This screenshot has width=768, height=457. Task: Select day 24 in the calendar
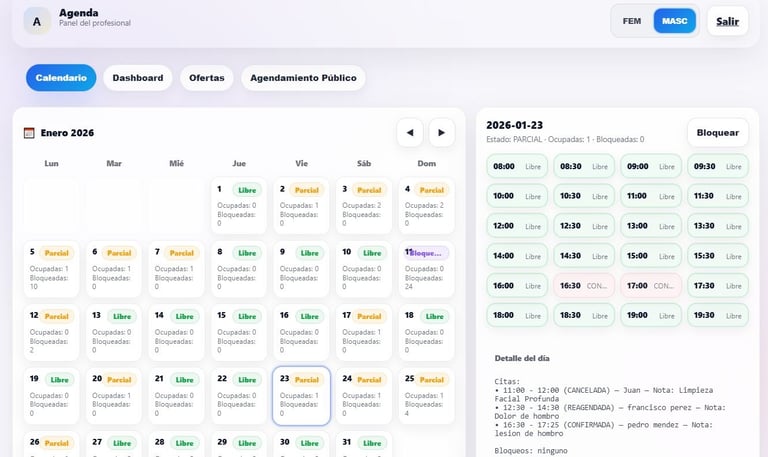364,396
